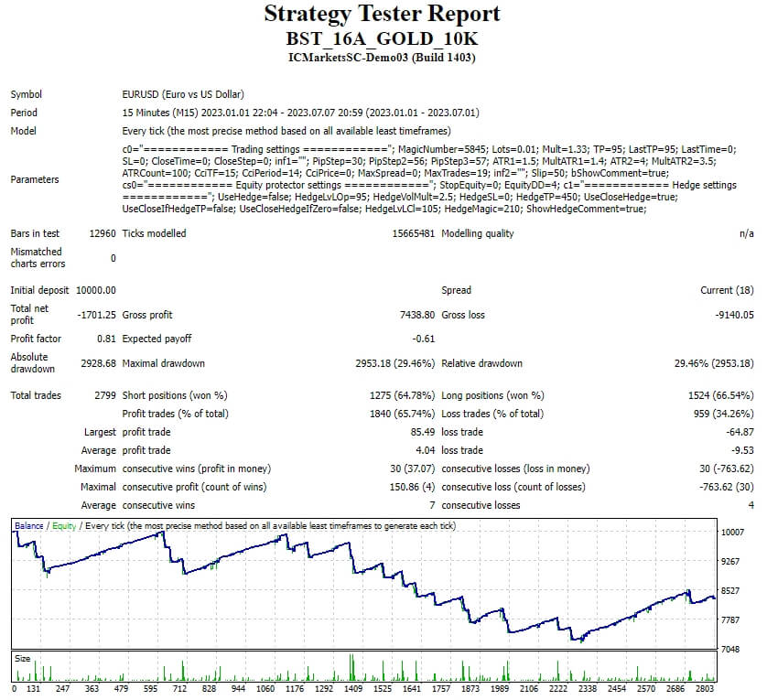The height and width of the screenshot is (700, 767).
Task: Click the Equity legend label in chart
Action: [64, 526]
